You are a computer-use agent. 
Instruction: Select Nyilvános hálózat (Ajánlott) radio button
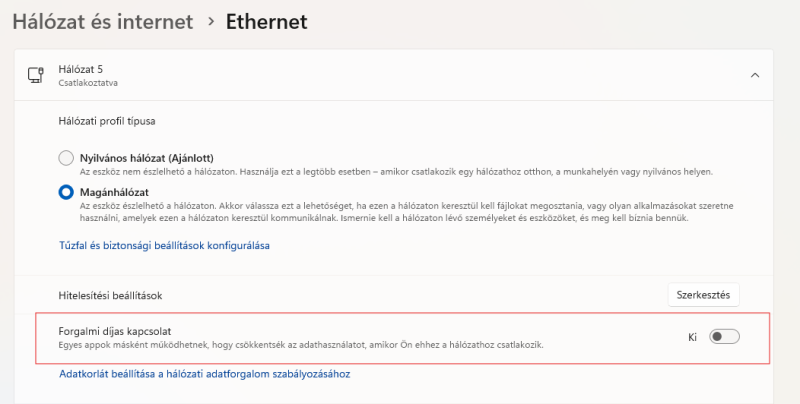[x=66, y=158]
